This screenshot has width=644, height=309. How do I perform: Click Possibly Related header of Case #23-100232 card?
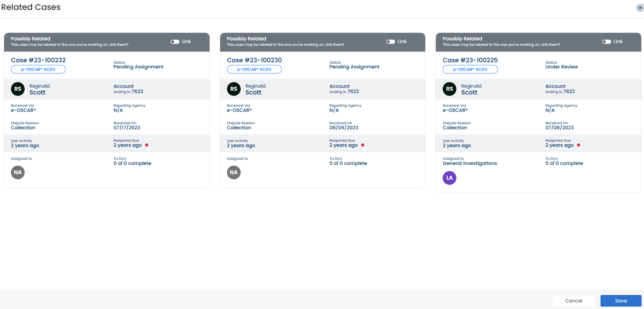tap(30, 39)
